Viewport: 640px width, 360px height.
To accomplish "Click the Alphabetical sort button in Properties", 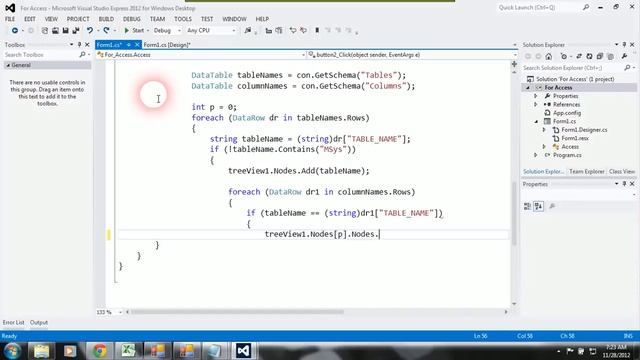I will [x=538, y=207].
